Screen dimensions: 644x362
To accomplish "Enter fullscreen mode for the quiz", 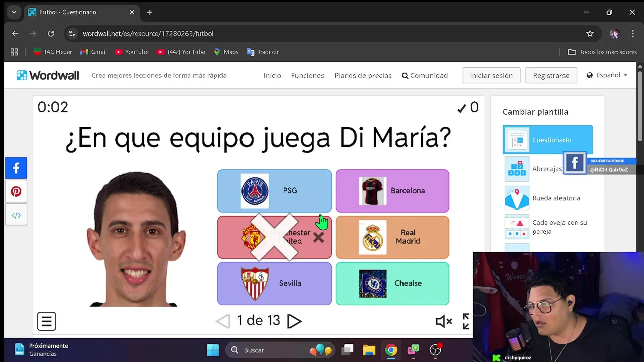I will (x=466, y=321).
